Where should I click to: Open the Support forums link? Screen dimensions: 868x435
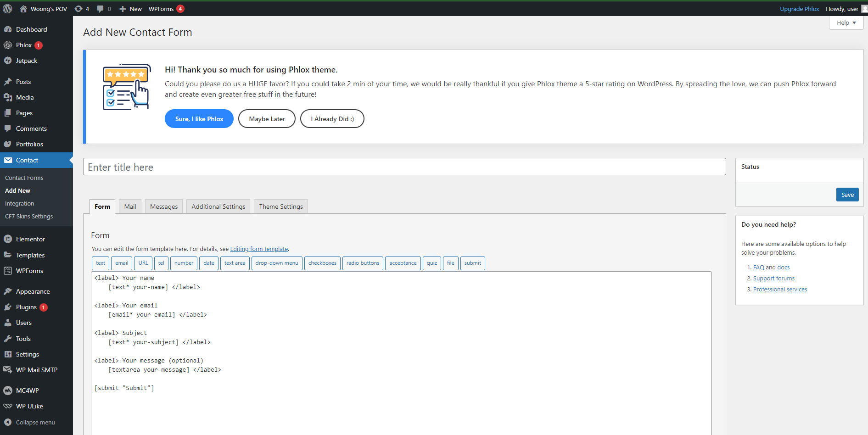773,278
